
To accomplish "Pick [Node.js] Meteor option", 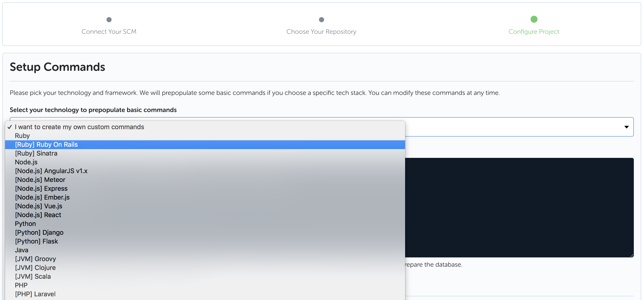I will pyautogui.click(x=205, y=180).
